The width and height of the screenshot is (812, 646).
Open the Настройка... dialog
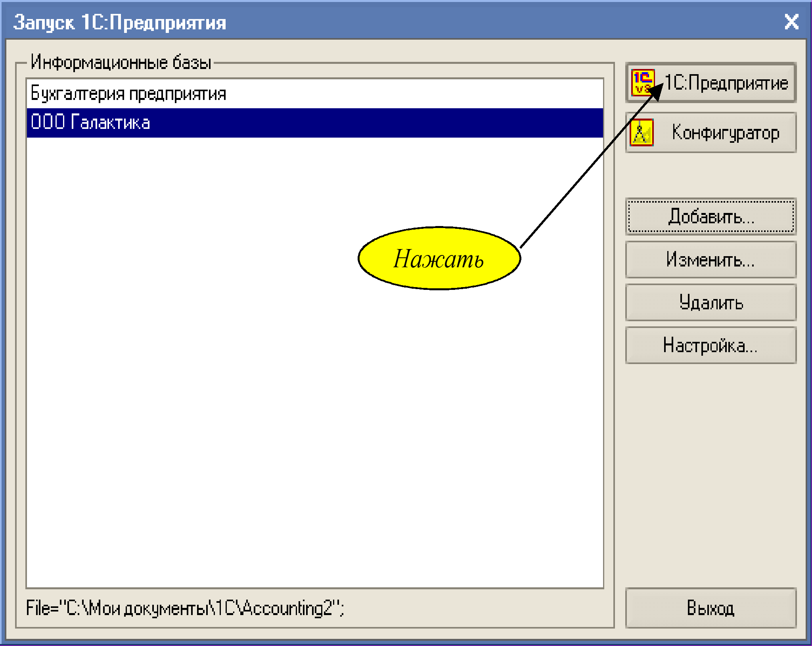[x=711, y=345]
